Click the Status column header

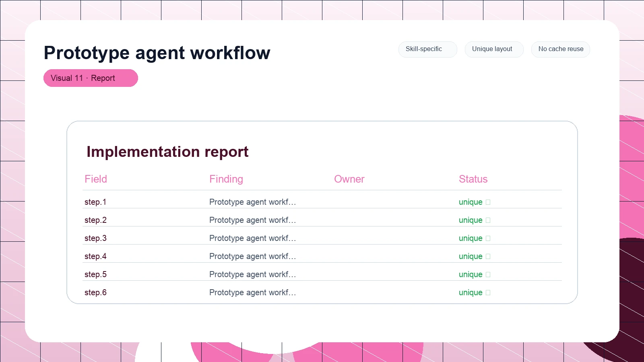click(x=473, y=179)
